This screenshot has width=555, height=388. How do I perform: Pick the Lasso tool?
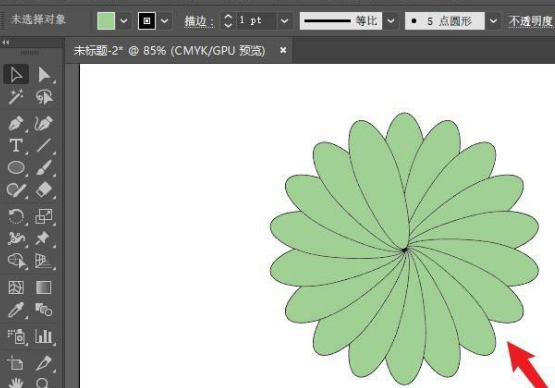coord(44,97)
